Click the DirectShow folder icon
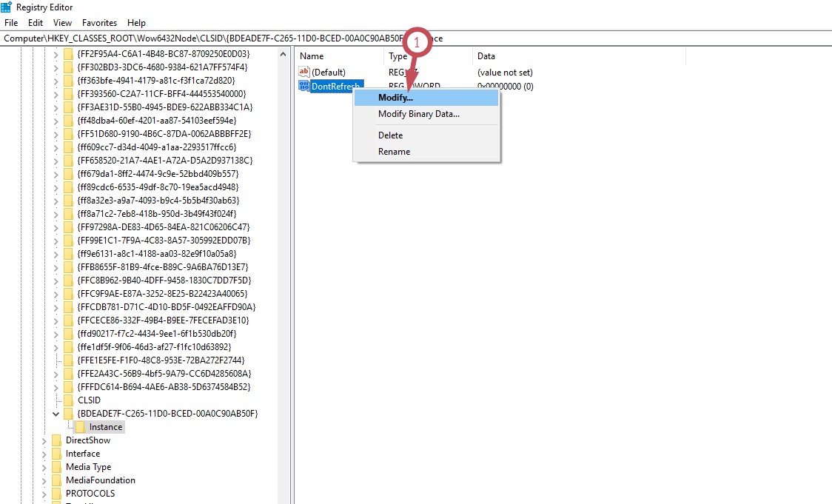The height and width of the screenshot is (504, 832). pyautogui.click(x=56, y=440)
